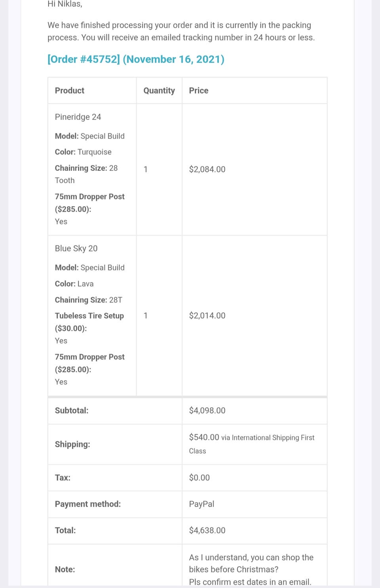The width and height of the screenshot is (380, 588).
Task: Click the $2,084.00 price
Action: tap(207, 169)
